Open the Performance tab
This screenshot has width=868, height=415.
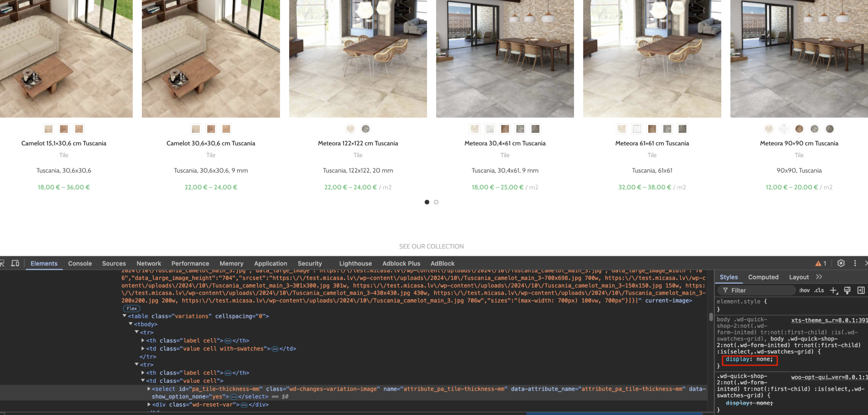(190, 263)
